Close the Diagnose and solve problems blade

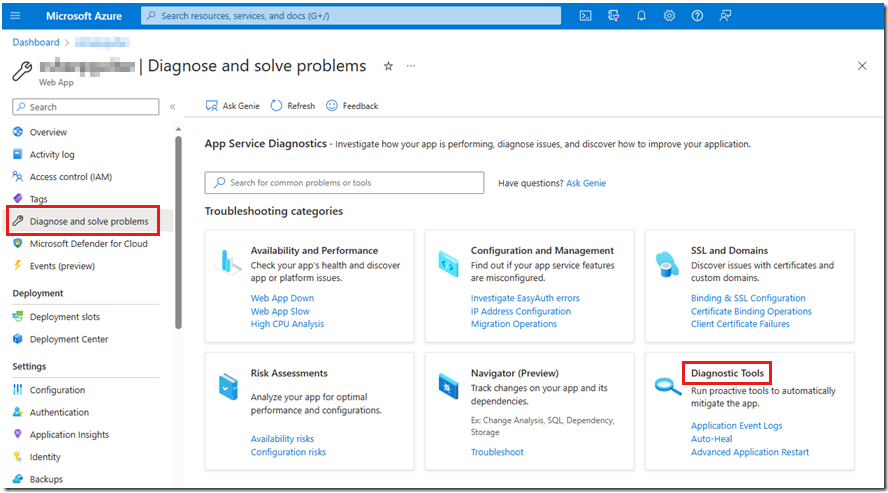pos(862,66)
